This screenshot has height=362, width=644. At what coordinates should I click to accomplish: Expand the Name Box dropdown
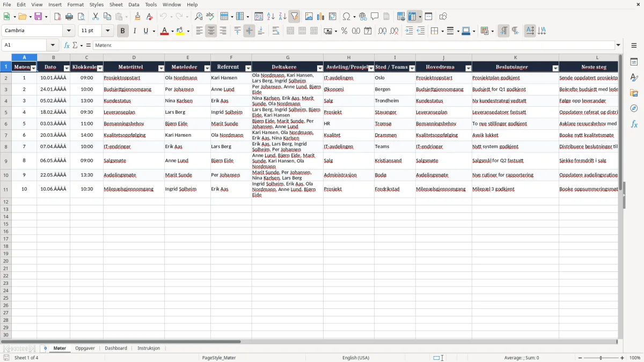click(53, 45)
